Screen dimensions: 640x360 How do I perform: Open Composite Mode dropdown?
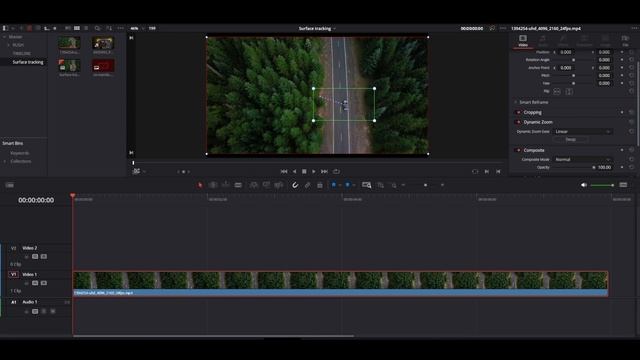[x=583, y=160]
